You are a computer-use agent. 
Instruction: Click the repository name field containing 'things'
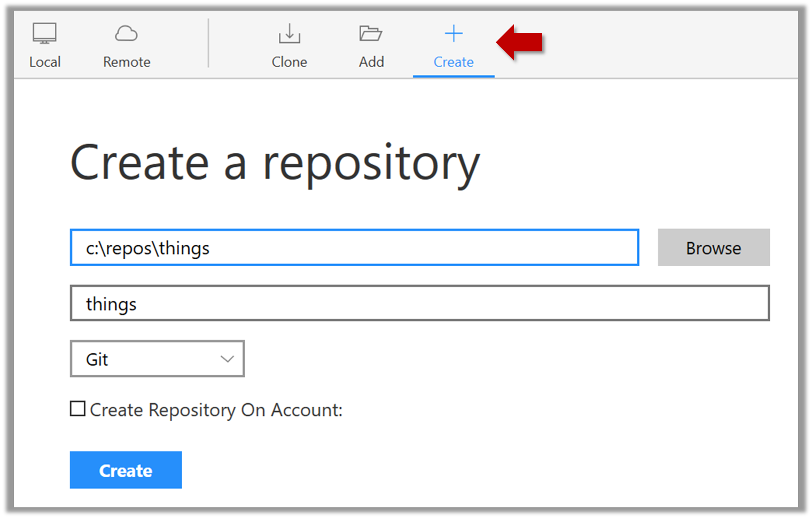point(419,303)
